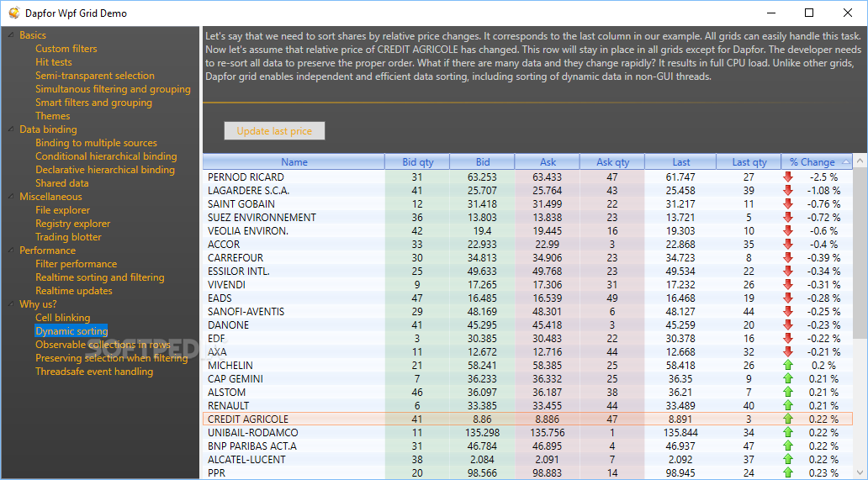Screen dimensions: 868x480
Task: Collapse the Basics tree node
Action: 11,35
